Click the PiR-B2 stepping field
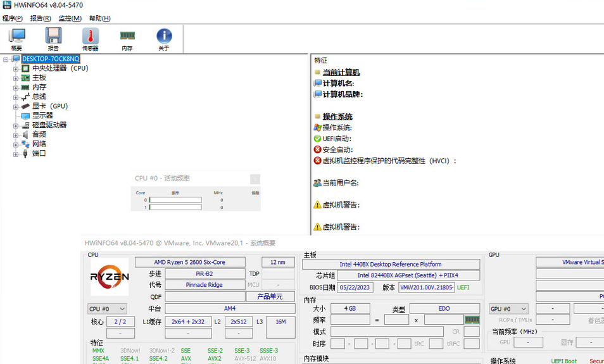The height and width of the screenshot is (364, 604). pyautogui.click(x=204, y=274)
